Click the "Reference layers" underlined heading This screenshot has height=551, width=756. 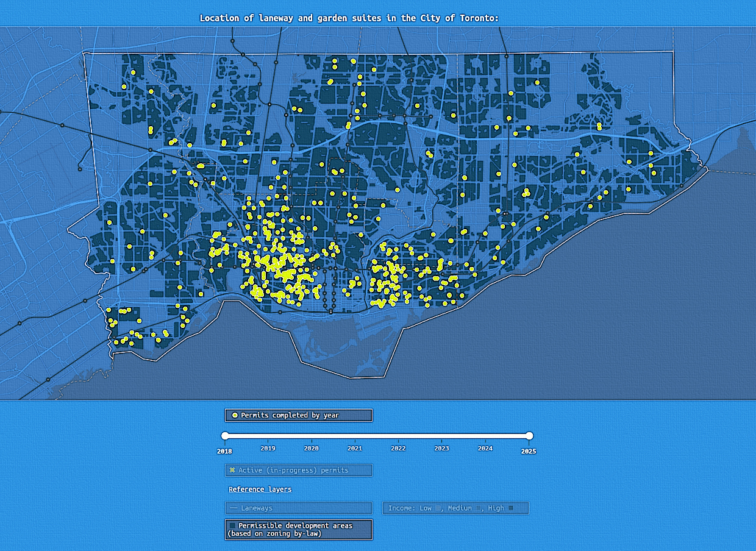coord(260,489)
